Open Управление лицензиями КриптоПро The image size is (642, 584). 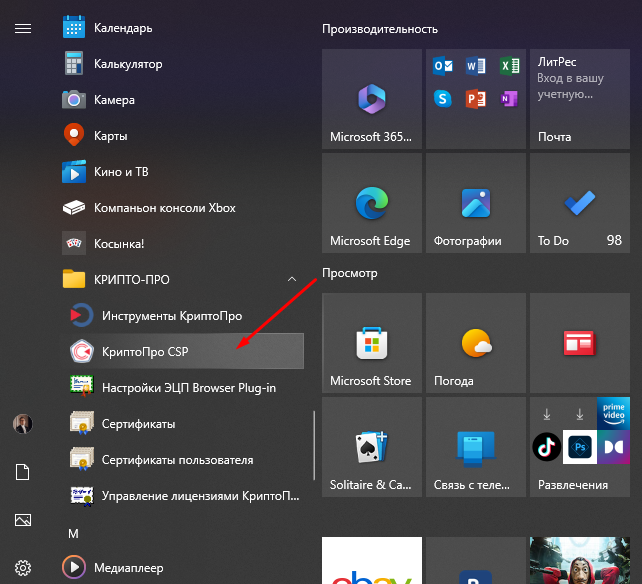click(183, 496)
